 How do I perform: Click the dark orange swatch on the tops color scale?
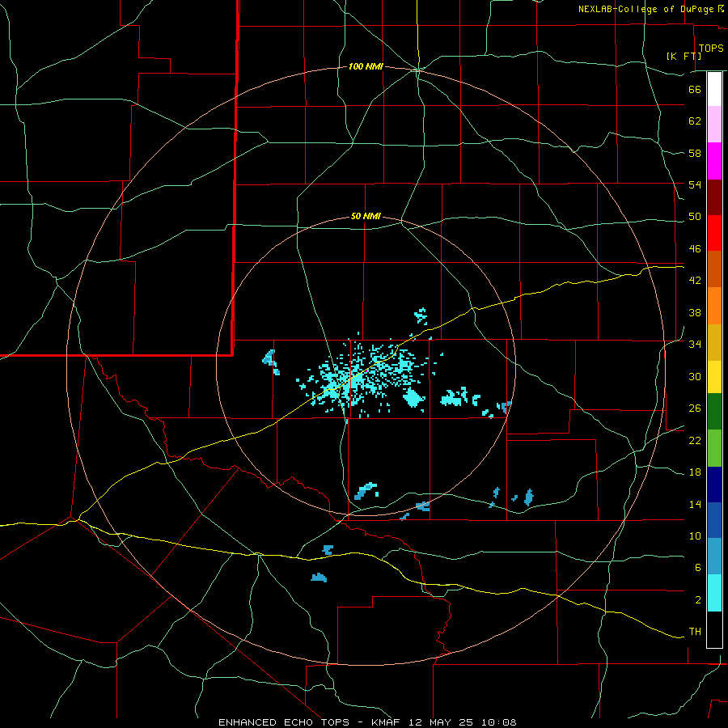tap(714, 269)
